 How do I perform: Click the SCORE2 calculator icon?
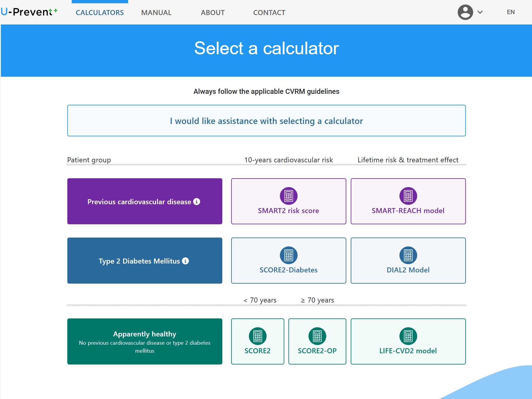point(257,336)
